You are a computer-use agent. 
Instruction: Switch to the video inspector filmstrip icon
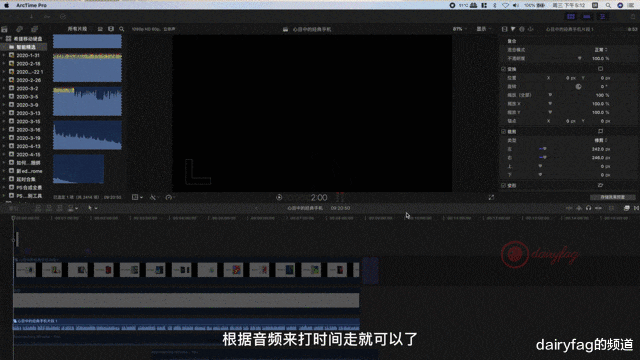tap(504, 29)
